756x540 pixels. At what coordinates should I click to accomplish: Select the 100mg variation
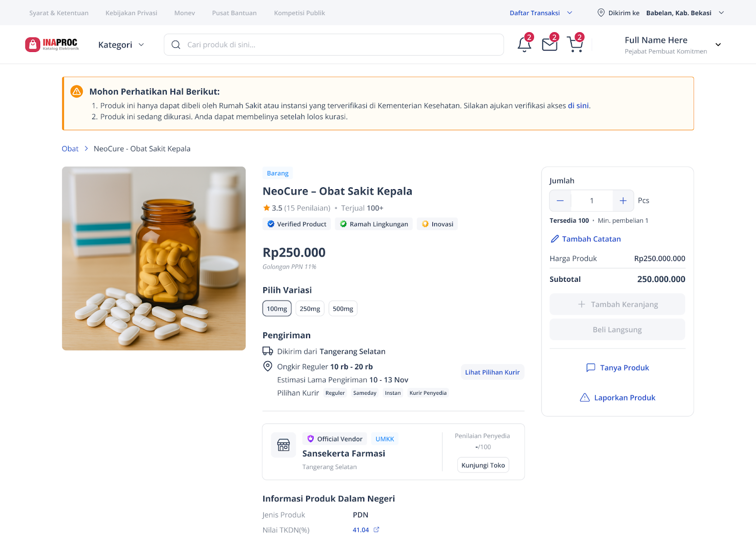pos(277,308)
